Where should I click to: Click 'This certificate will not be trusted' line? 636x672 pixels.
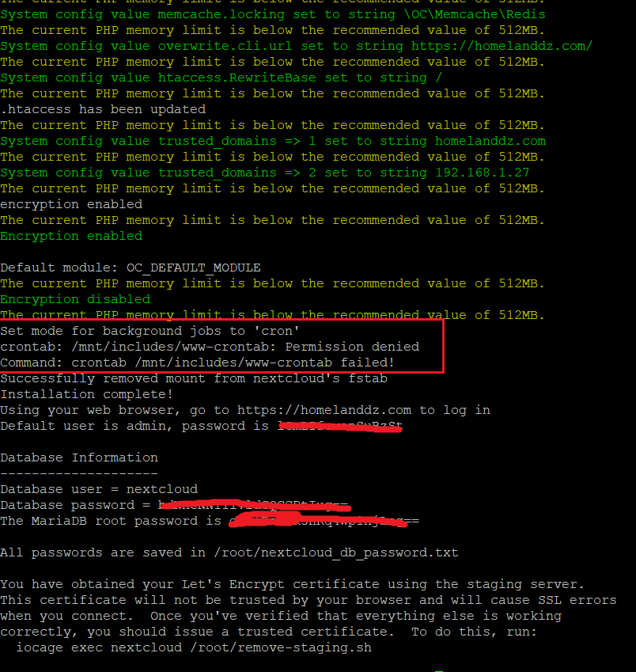tap(309, 601)
